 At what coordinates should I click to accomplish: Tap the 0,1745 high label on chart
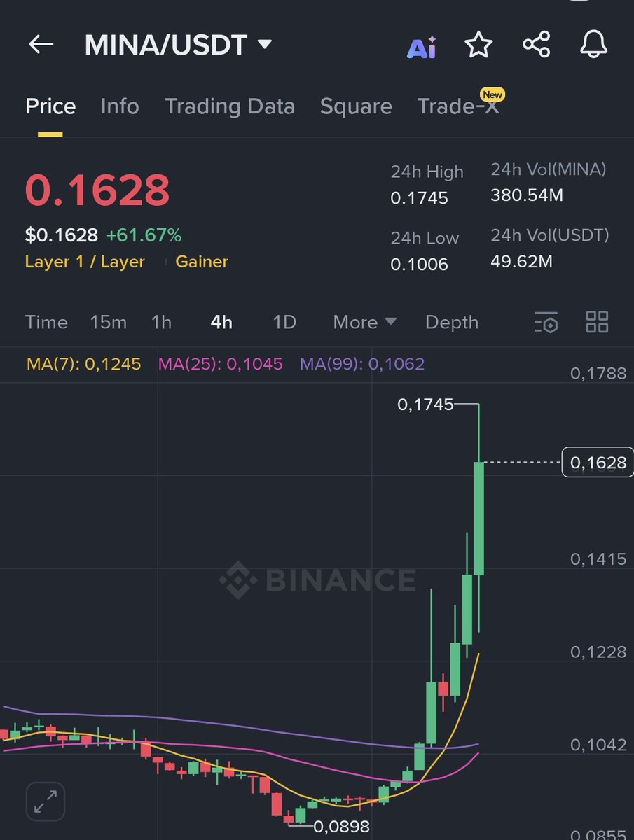425,405
